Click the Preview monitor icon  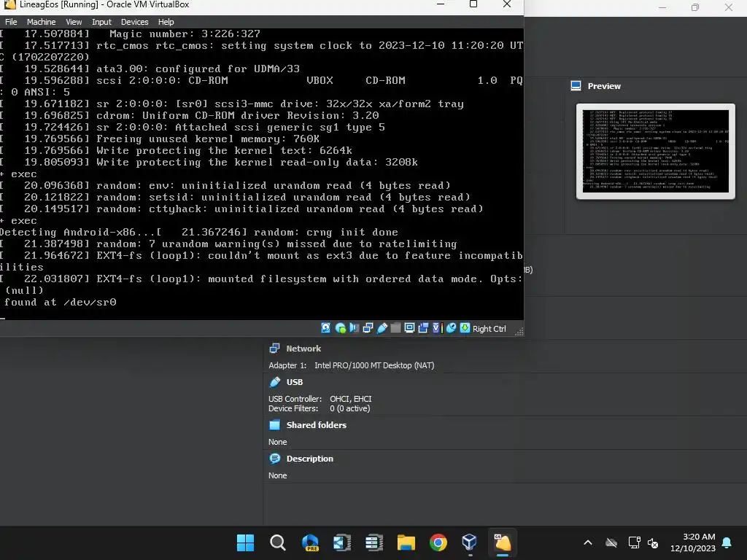point(576,86)
